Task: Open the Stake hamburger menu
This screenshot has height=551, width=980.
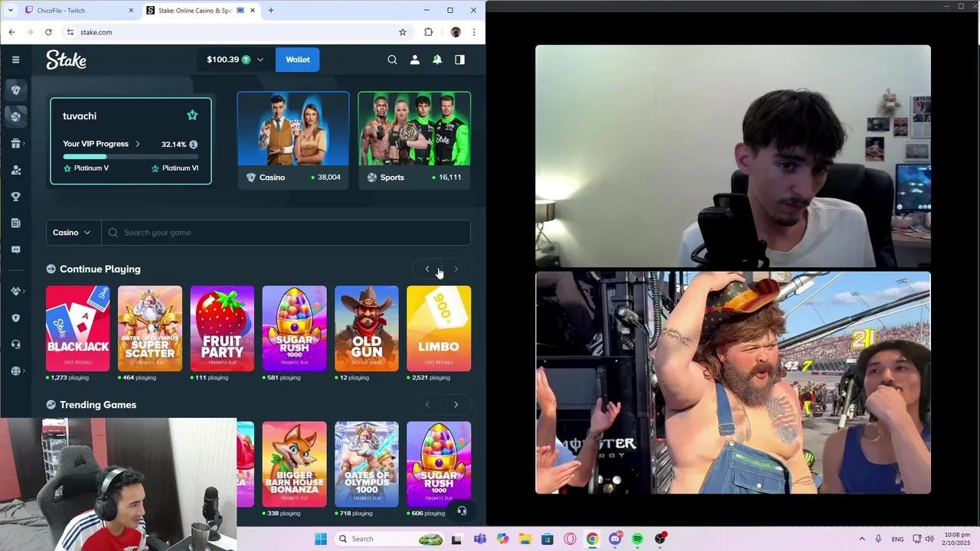Action: (x=15, y=60)
